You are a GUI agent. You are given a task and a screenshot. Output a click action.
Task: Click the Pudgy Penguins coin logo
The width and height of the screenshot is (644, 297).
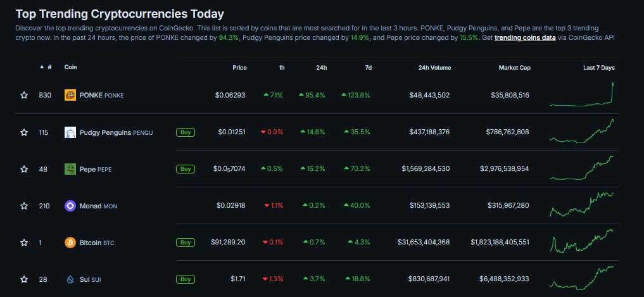[70, 132]
